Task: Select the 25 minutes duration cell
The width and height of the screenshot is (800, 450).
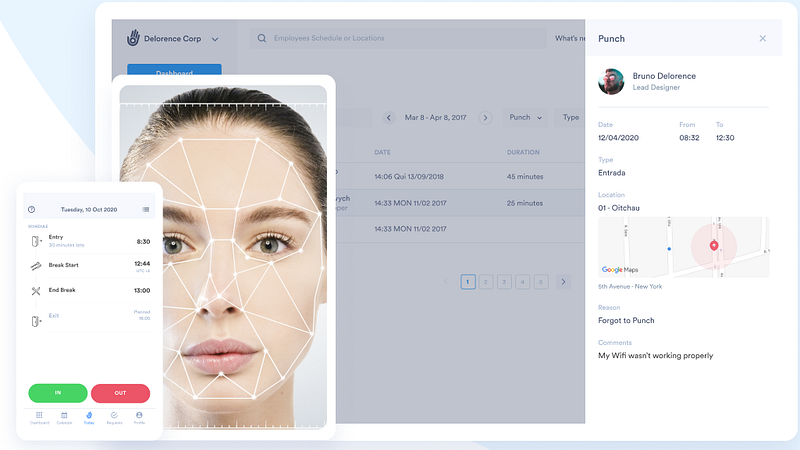Action: coord(525,203)
